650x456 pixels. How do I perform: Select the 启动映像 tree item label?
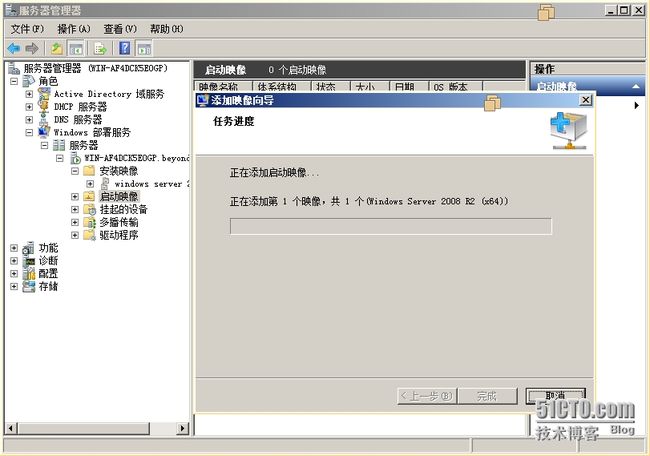point(119,196)
